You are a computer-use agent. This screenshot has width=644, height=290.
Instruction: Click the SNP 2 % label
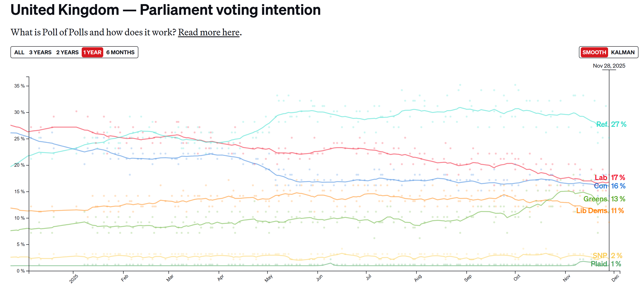(x=607, y=256)
